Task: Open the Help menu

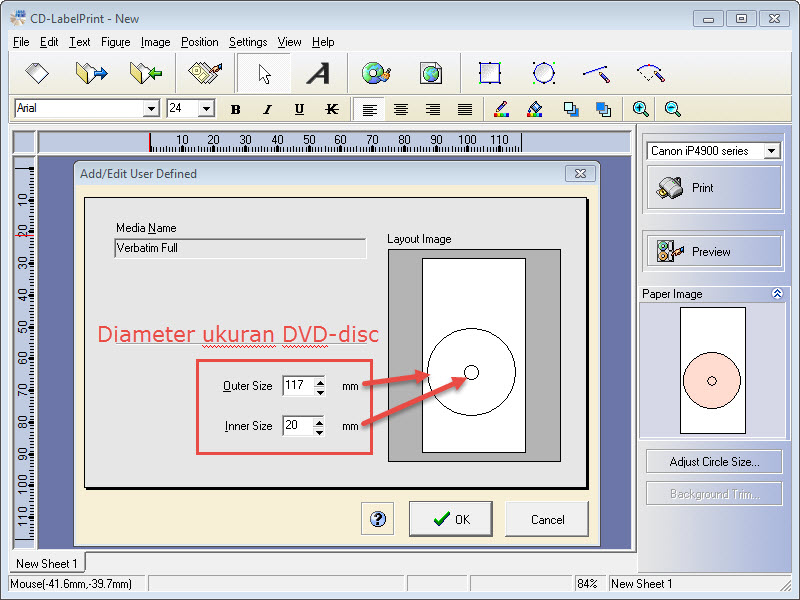Action: [x=323, y=42]
